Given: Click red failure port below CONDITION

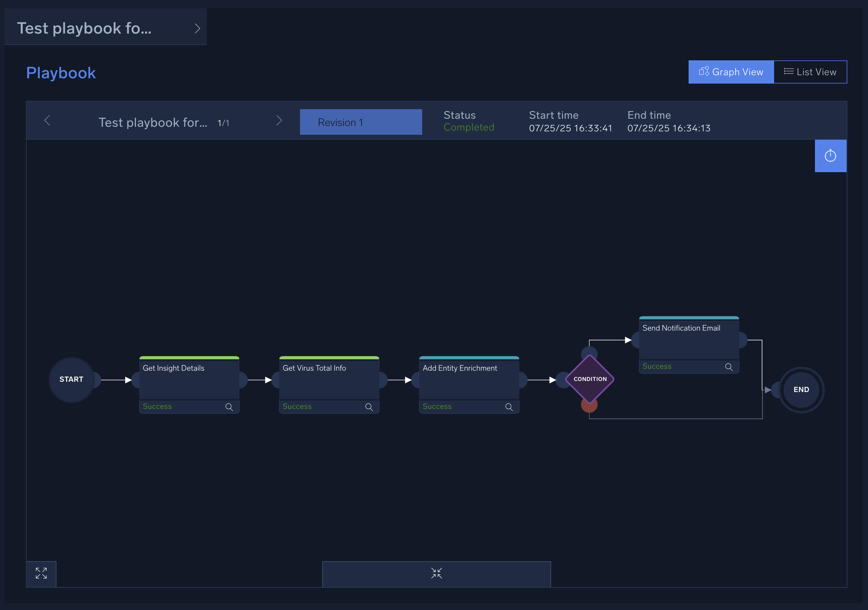Looking at the screenshot, I should click(x=589, y=407).
